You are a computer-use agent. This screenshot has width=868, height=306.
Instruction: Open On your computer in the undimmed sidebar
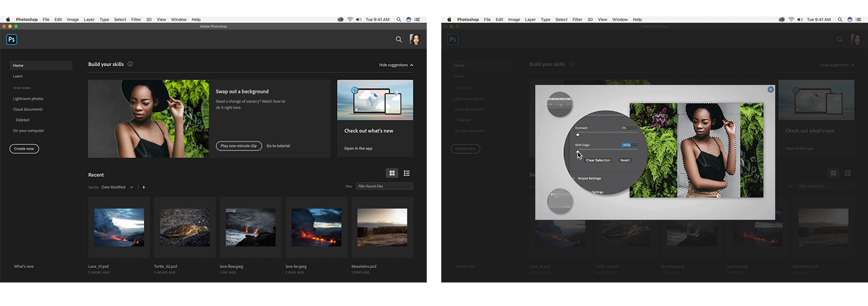(29, 130)
